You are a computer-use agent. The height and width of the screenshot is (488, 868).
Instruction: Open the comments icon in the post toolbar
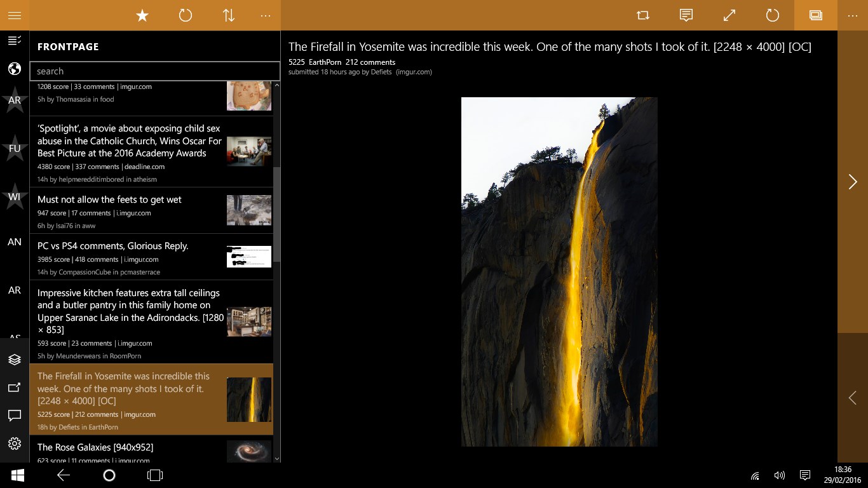(686, 15)
